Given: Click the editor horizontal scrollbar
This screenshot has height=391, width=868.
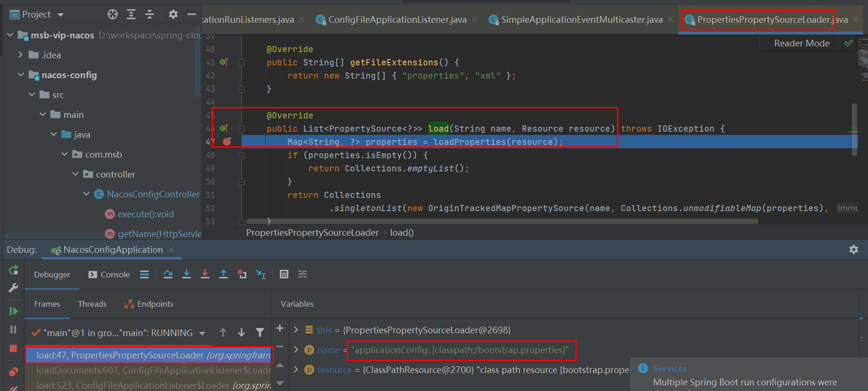Looking at the screenshot, I should [502, 221].
